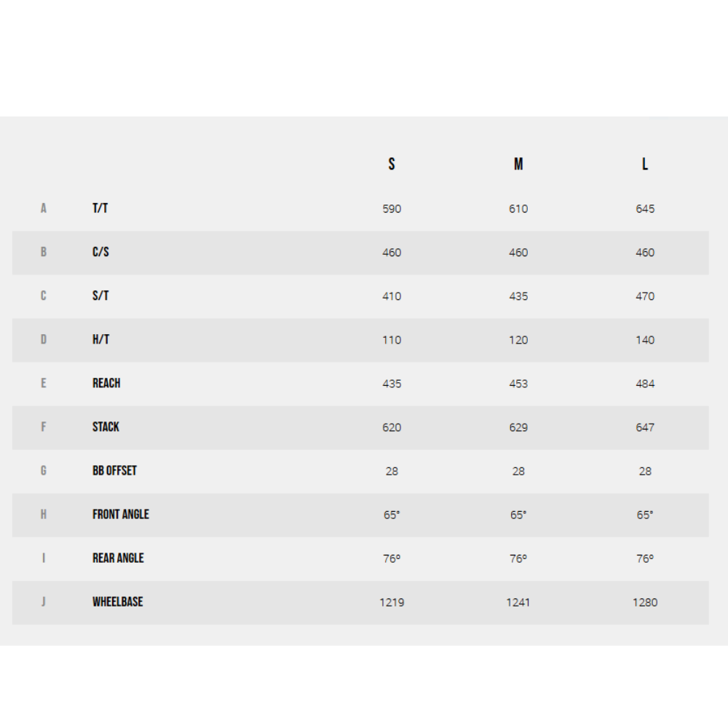The height and width of the screenshot is (728, 728).
Task: Click the REAR ANGLE label
Action: point(119,558)
